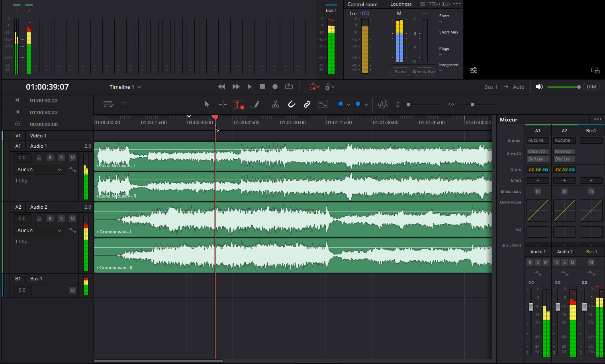Image resolution: width=605 pixels, height=364 pixels.
Task: Open the meter settings sliders icon
Action: 473,70
